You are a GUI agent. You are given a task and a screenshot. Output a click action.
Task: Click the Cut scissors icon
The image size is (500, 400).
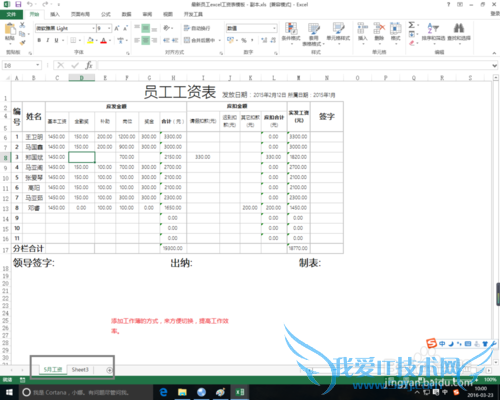pyautogui.click(x=22, y=25)
